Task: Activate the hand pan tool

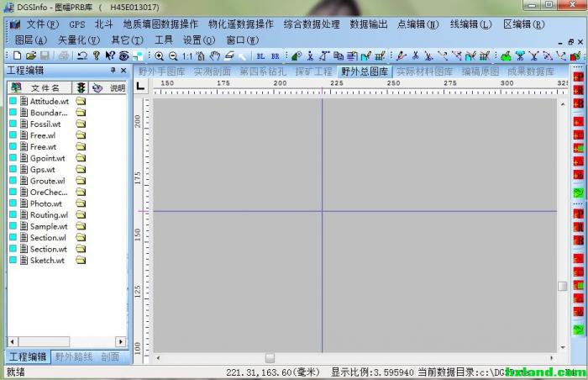Action: (x=215, y=55)
